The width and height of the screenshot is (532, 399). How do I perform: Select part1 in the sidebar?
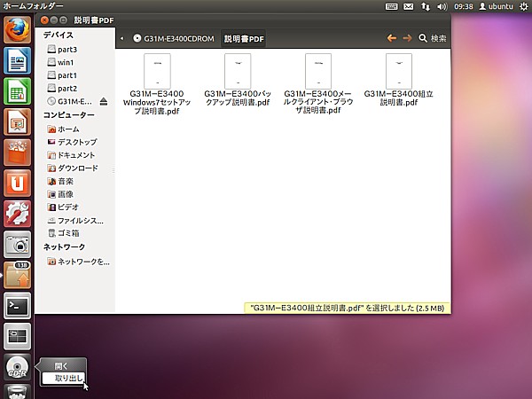(x=62, y=75)
